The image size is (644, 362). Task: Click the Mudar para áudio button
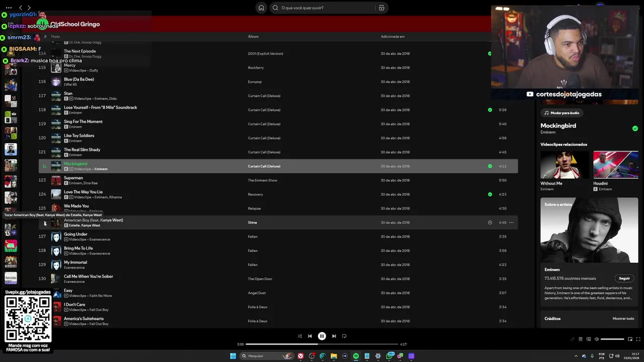point(561,113)
